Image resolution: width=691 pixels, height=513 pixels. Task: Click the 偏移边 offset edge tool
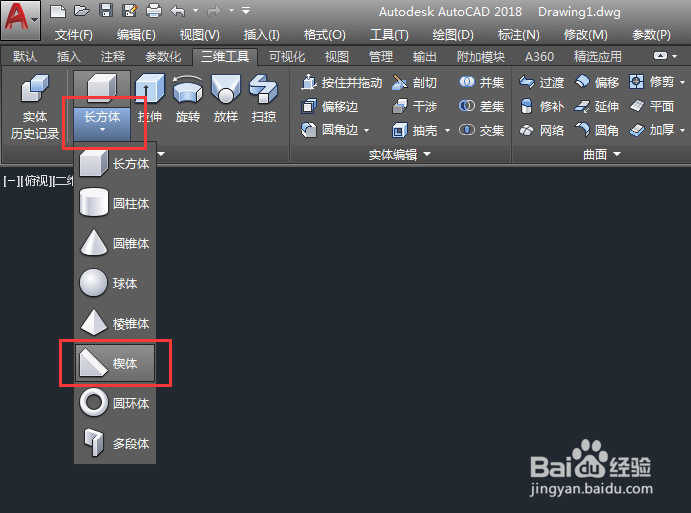coord(329,106)
